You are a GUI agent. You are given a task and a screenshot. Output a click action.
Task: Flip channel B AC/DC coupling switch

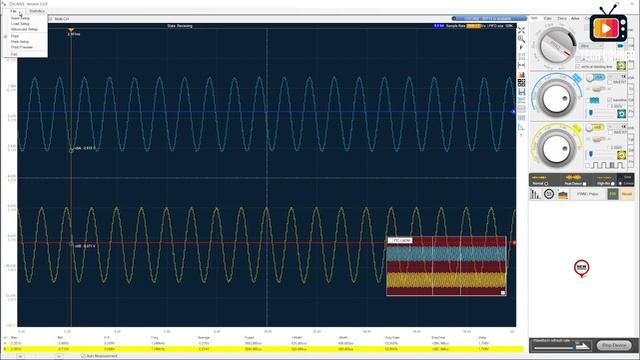point(598,139)
